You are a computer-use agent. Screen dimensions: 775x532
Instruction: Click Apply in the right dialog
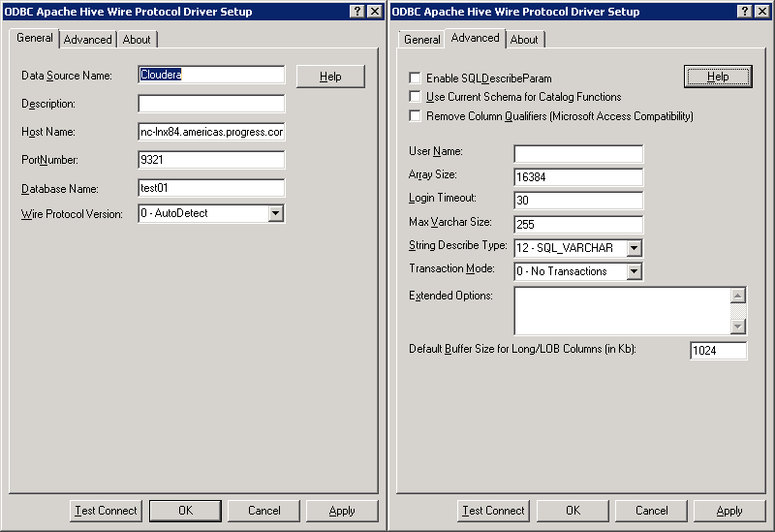pyautogui.click(x=729, y=511)
